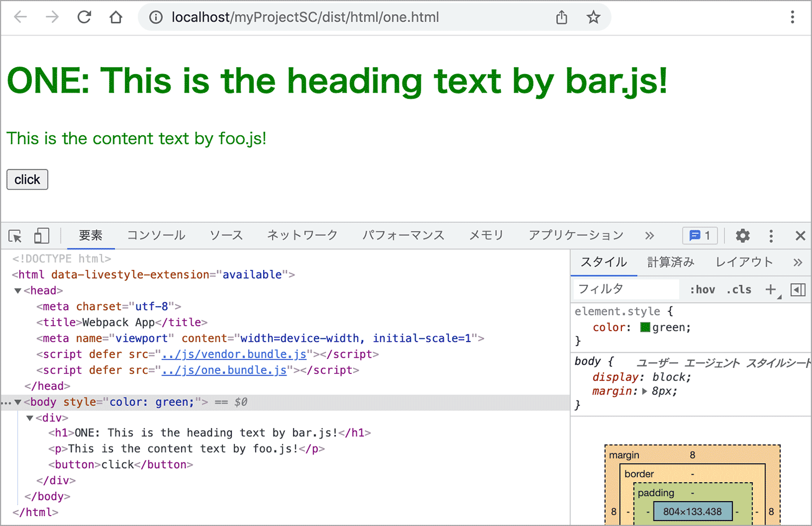This screenshot has width=812, height=526.
Task: Open the home page icon
Action: click(x=116, y=17)
